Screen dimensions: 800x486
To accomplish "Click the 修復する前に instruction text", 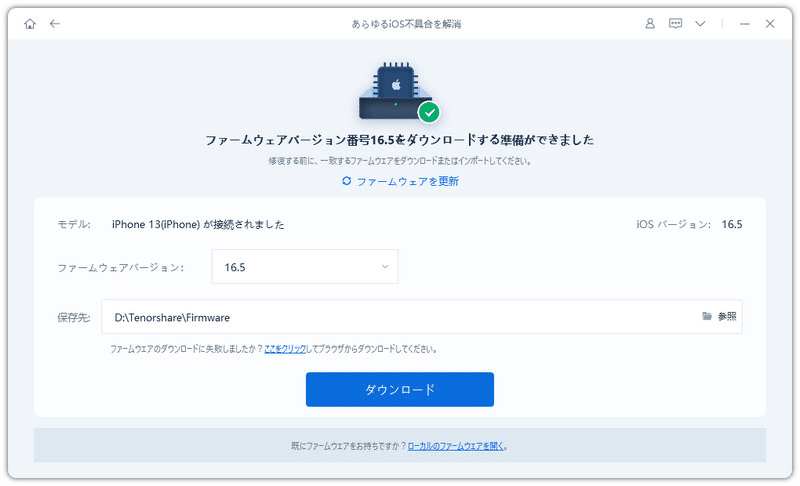I will (400, 161).
